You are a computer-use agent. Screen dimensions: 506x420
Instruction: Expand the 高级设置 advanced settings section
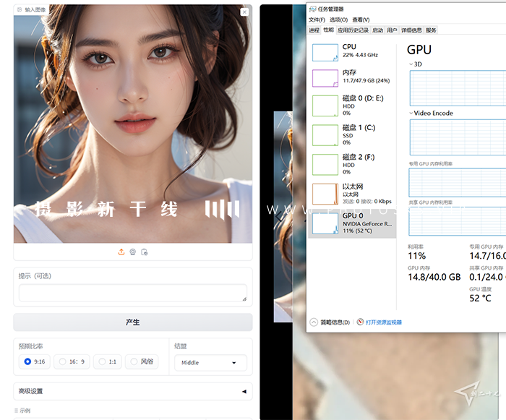[132, 391]
